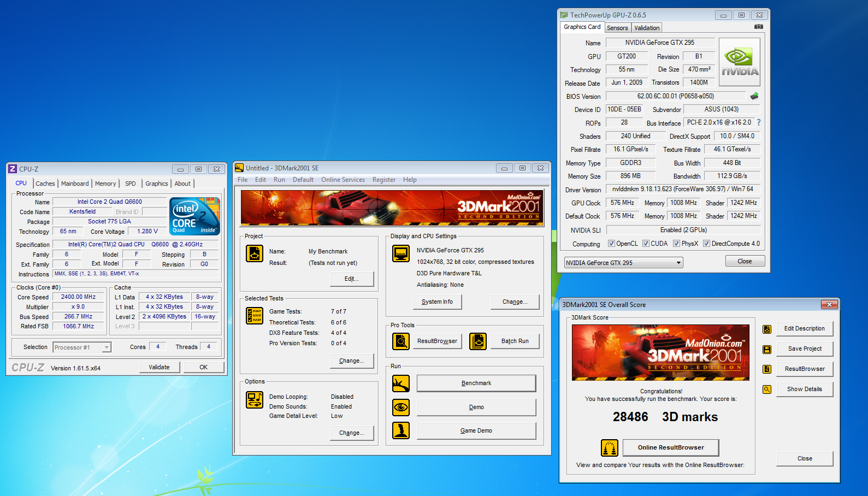Click the Benchmark run icon

coord(401,383)
